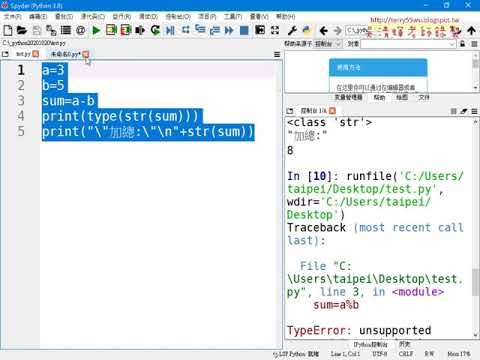
Task: Interrupt the kernel with the console stop square
Action: tap(453, 111)
